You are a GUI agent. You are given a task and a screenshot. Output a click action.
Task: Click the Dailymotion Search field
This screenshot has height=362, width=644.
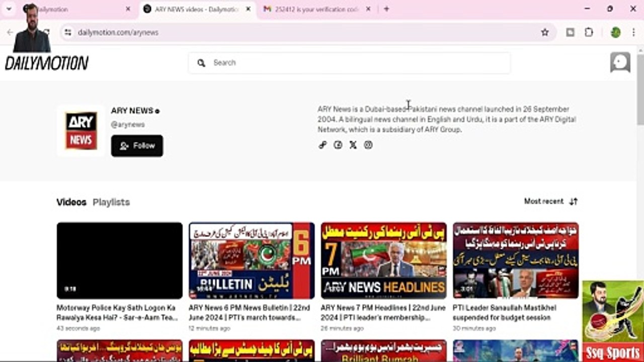tap(350, 63)
